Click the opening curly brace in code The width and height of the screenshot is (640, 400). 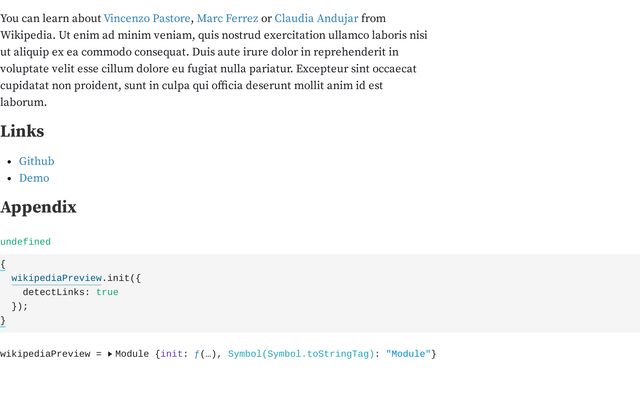(3, 264)
